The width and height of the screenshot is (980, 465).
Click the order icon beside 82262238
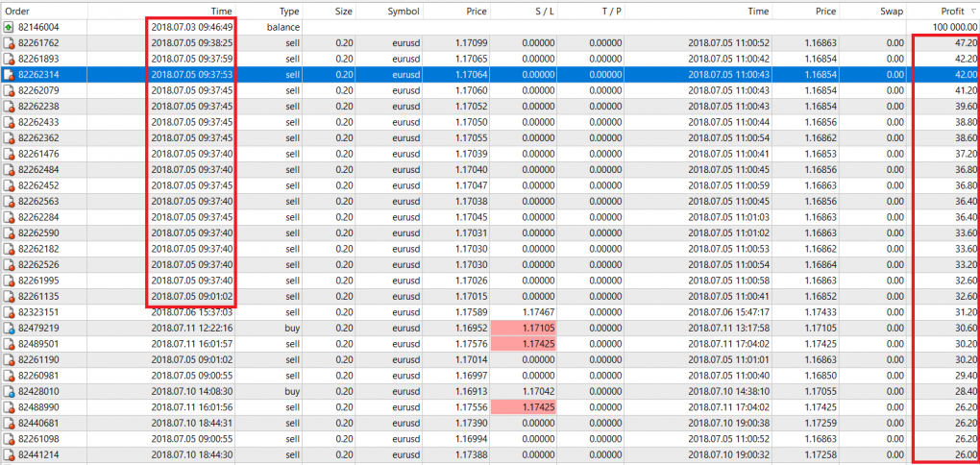click(x=8, y=107)
